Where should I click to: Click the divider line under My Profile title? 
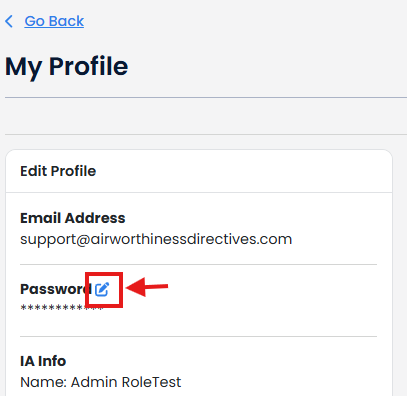coord(206,98)
